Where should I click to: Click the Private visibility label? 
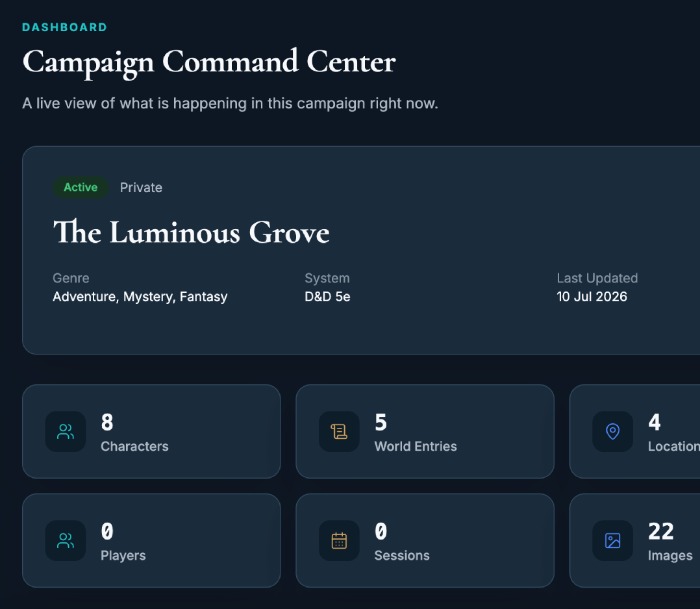[141, 188]
